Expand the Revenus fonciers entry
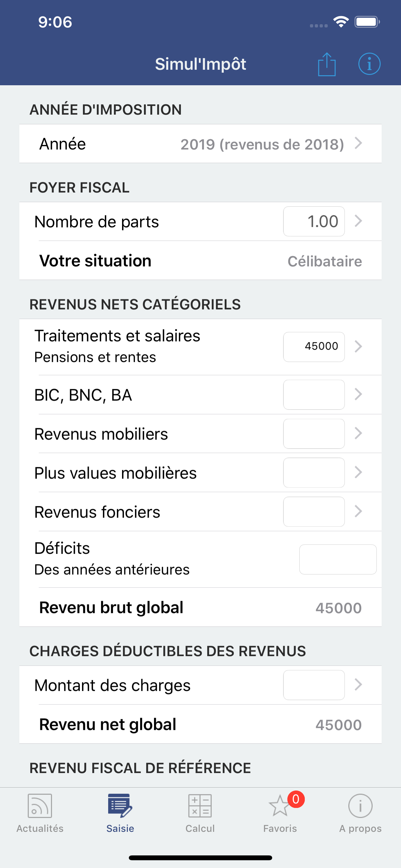Screen dimensions: 401x868 pyautogui.click(x=358, y=512)
